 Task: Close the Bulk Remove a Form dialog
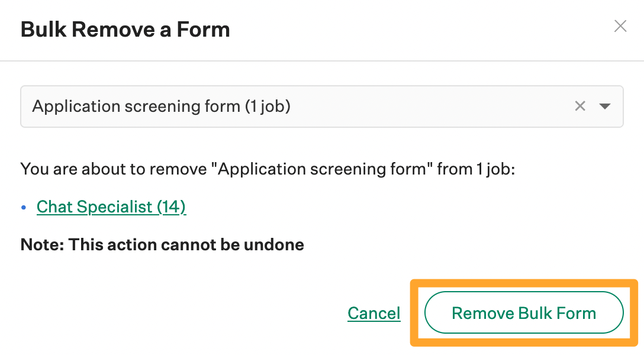pyautogui.click(x=620, y=26)
